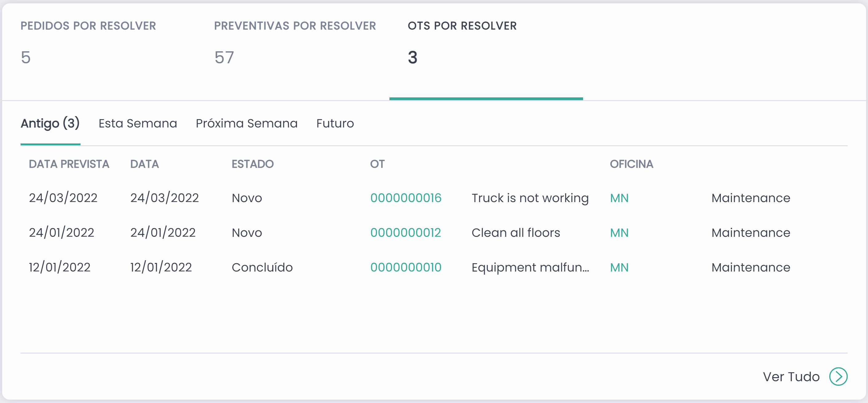Screen dimensions: 868x403
Task: Click the count 57 under Preventivas
Action: click(224, 57)
